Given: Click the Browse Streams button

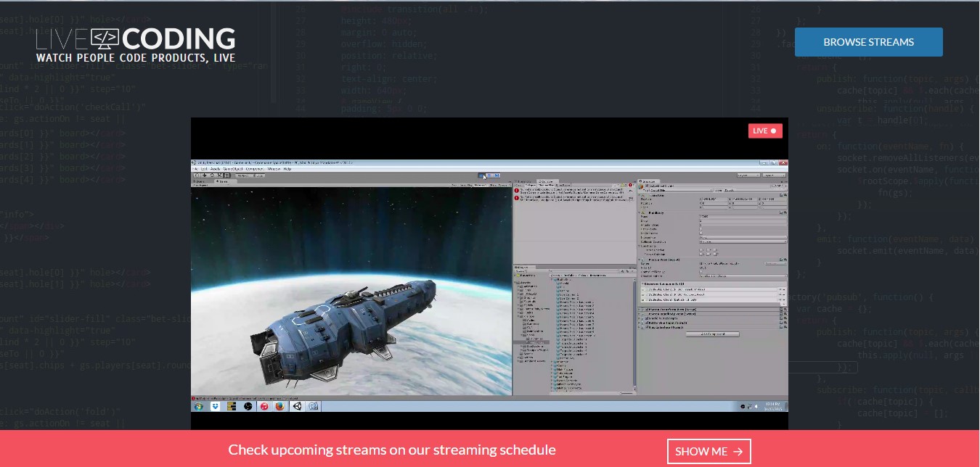Looking at the screenshot, I should (868, 42).
